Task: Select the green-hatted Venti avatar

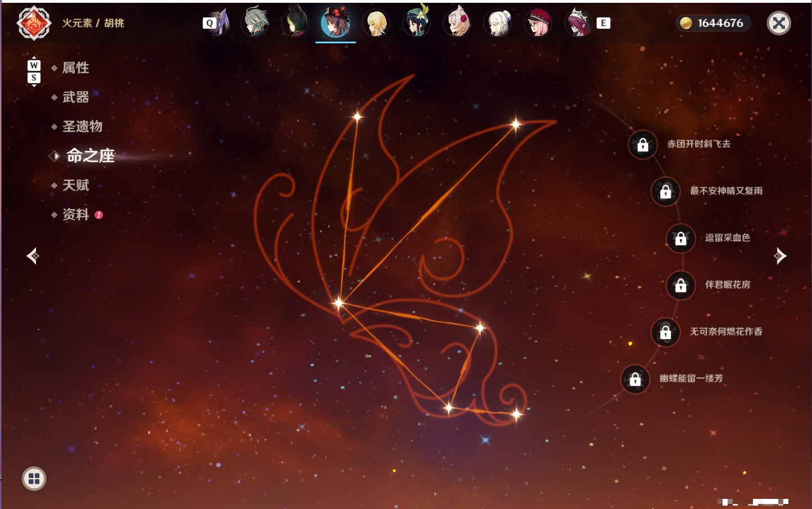Action: (x=417, y=22)
